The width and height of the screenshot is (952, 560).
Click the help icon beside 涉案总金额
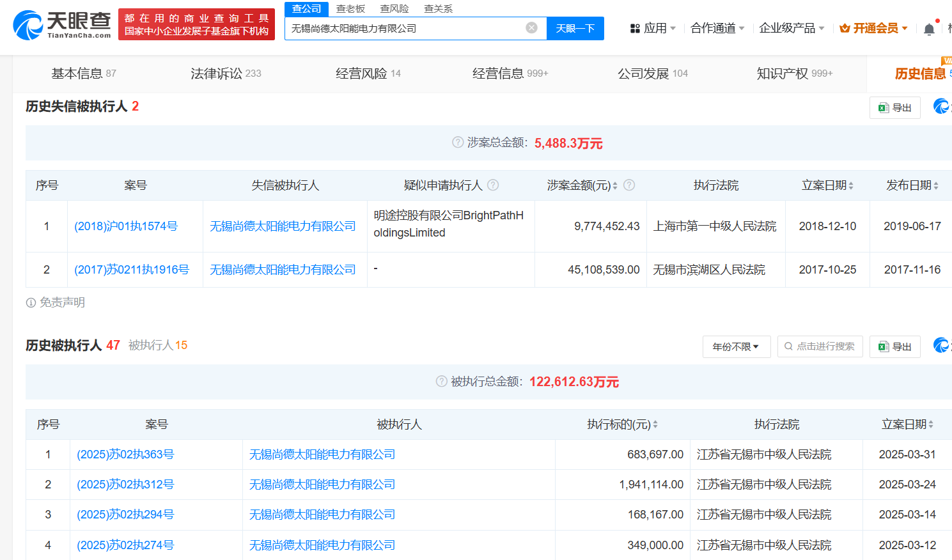(x=458, y=142)
